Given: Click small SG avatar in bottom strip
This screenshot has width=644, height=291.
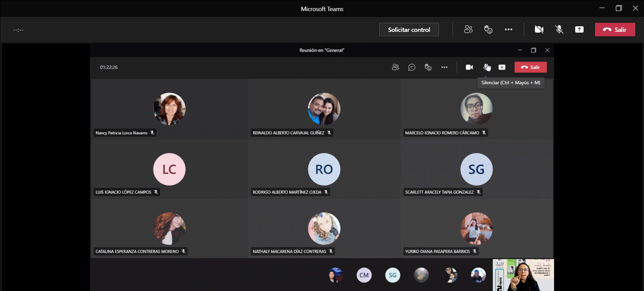Looking at the screenshot, I should point(393,275).
